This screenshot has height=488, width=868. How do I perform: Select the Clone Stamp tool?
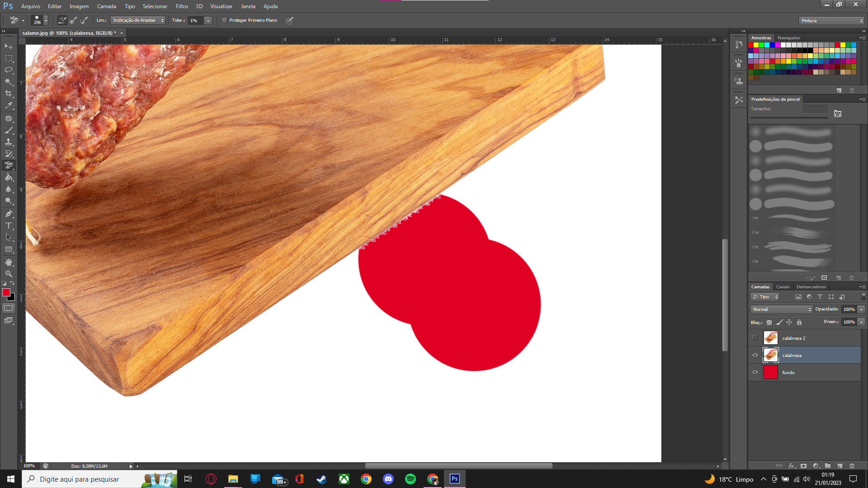(9, 142)
